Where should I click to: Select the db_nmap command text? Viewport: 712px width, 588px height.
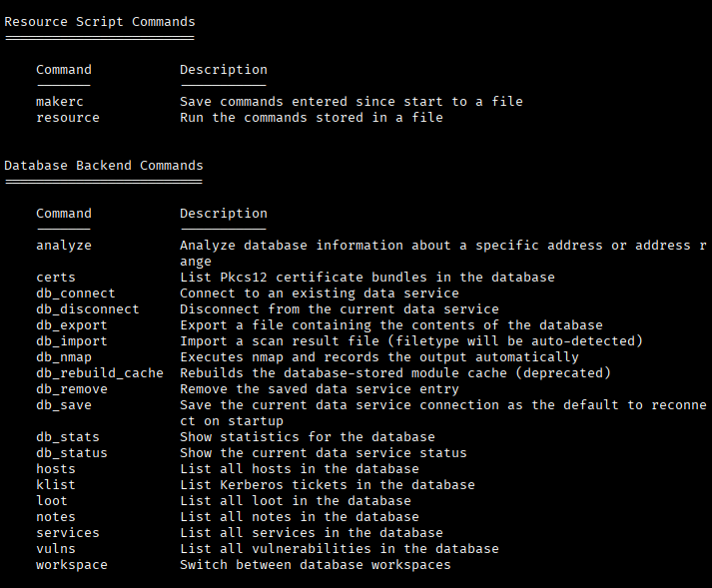(64, 357)
